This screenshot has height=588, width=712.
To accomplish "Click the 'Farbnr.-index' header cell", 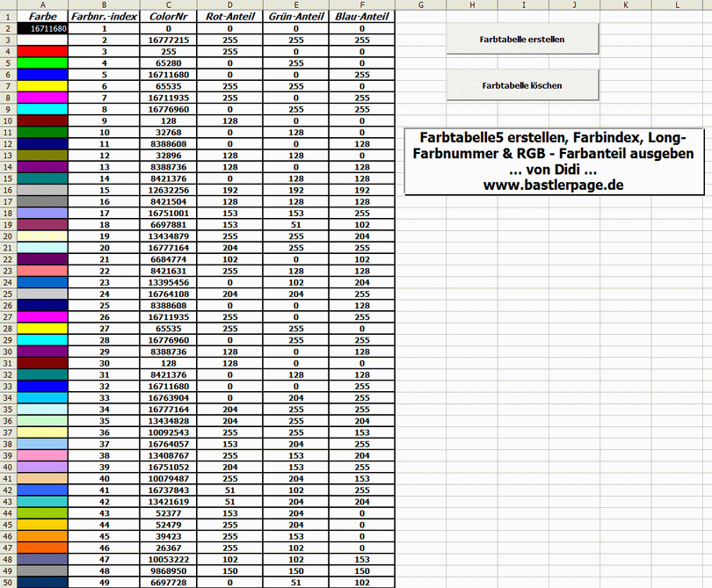I will point(104,17).
